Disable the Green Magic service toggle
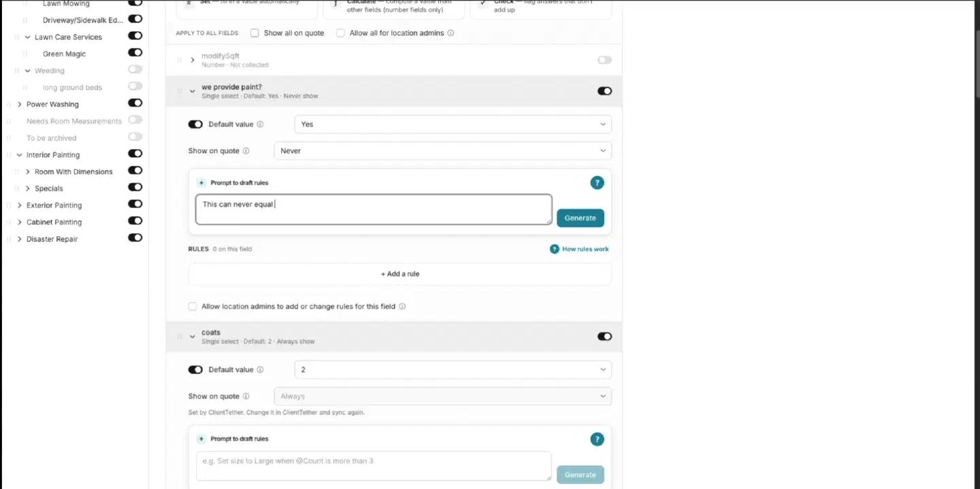 click(x=135, y=52)
